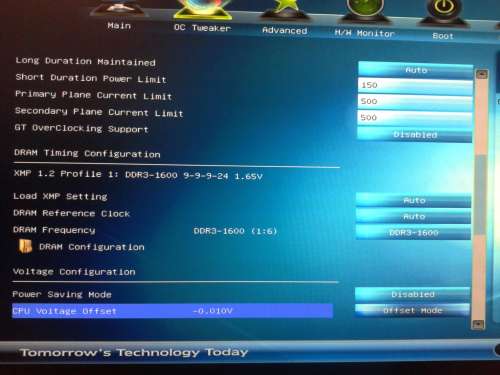Click the Voltage Configuration heading

(74, 272)
